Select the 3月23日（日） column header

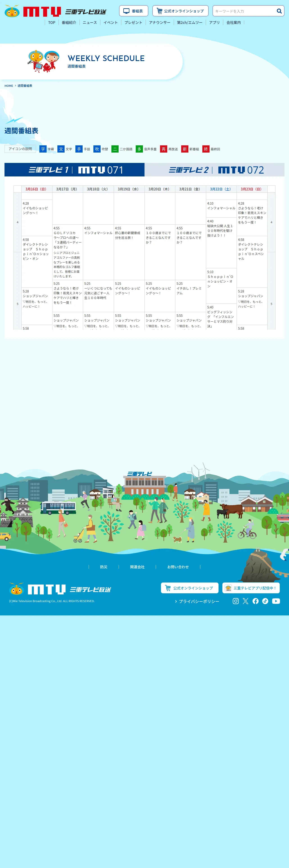click(x=252, y=189)
